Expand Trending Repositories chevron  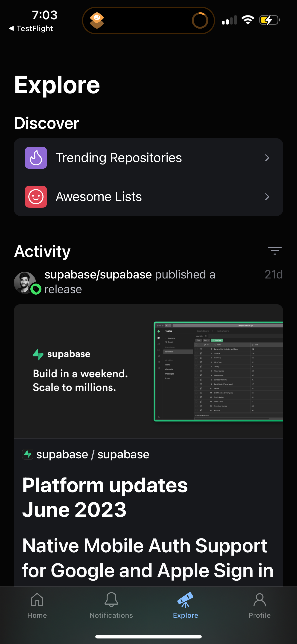pyautogui.click(x=267, y=158)
